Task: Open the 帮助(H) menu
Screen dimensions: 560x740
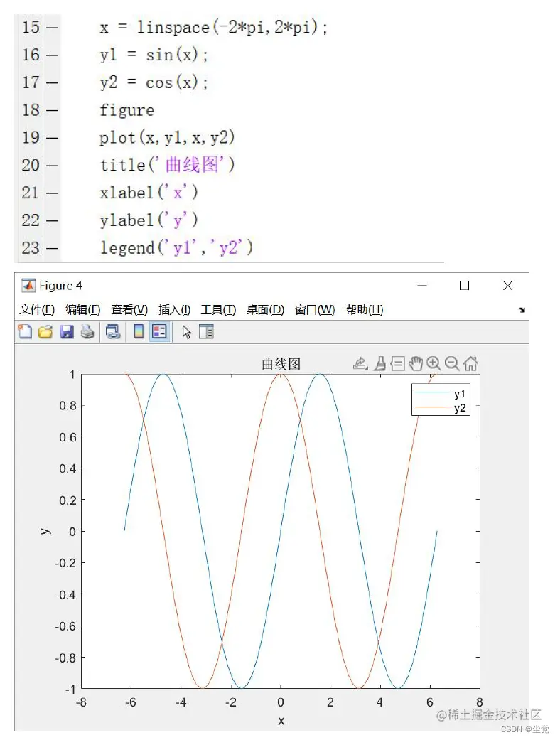Action: (x=364, y=310)
